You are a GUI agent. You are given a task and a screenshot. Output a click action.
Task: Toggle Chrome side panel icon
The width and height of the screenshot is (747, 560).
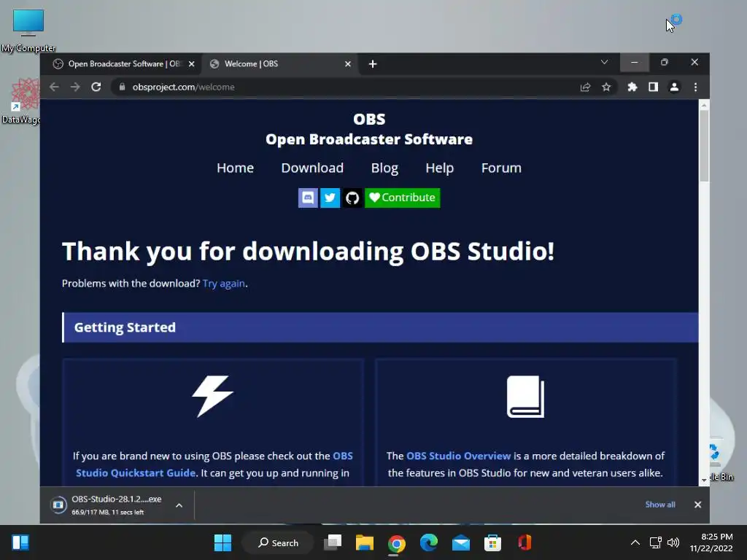[653, 87]
